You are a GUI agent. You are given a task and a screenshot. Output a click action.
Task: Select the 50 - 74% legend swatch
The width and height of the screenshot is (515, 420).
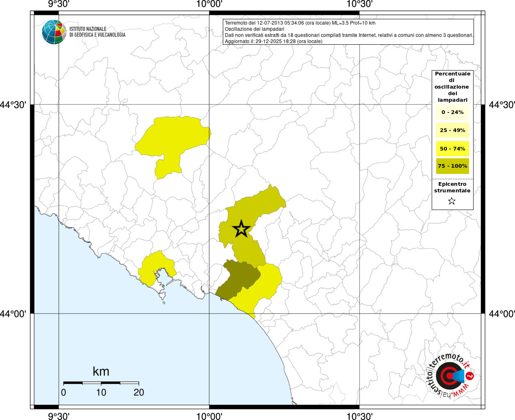[x=452, y=148]
